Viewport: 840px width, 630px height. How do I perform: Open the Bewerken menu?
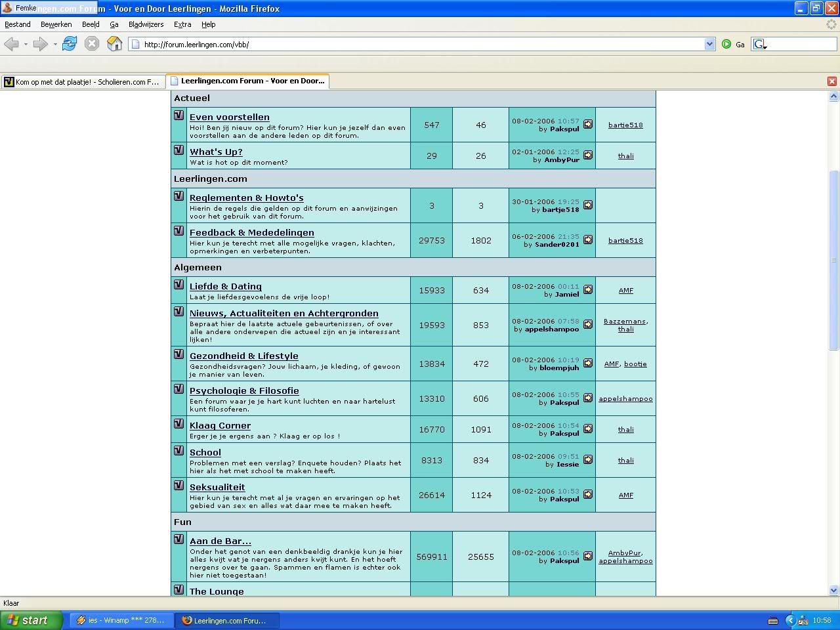coord(56,24)
